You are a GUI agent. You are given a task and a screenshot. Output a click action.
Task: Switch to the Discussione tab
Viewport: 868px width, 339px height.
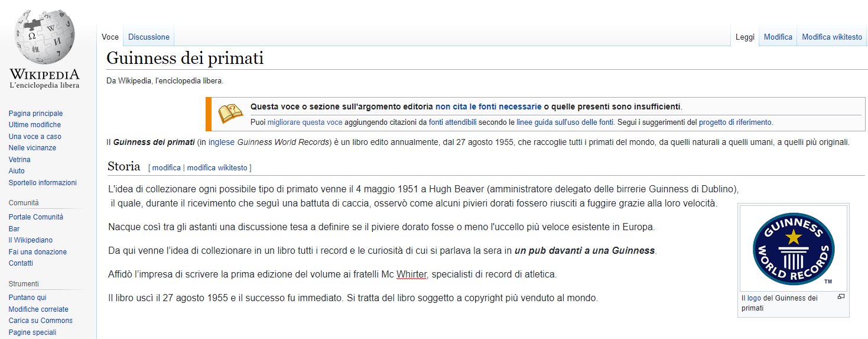point(149,37)
